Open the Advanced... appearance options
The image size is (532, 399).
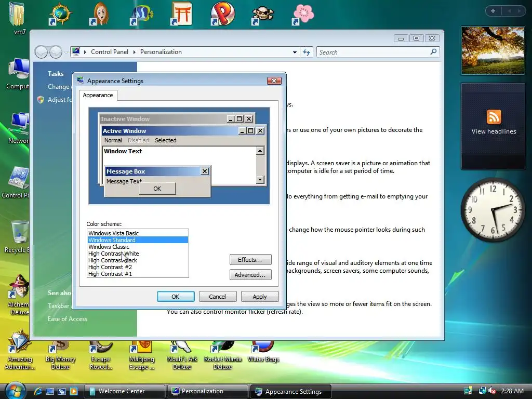250,274
